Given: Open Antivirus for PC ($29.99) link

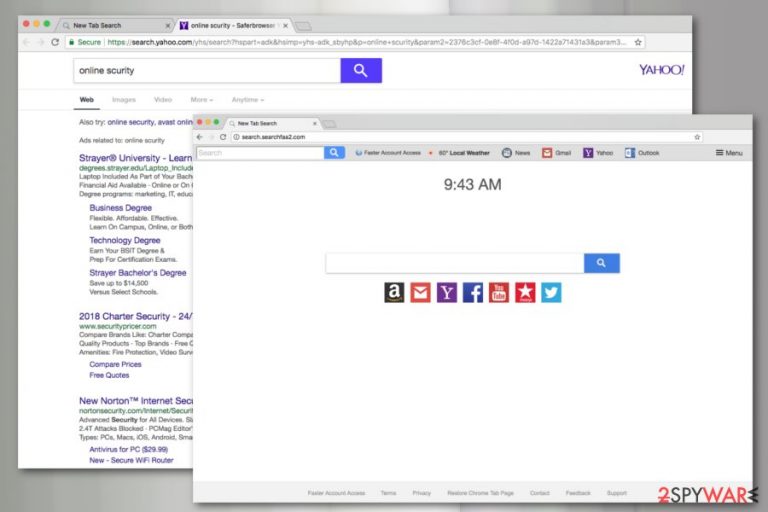Looking at the screenshot, I should [x=128, y=449].
